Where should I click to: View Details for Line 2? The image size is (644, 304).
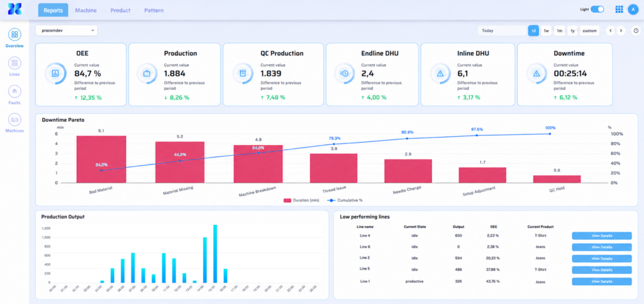[602, 258]
